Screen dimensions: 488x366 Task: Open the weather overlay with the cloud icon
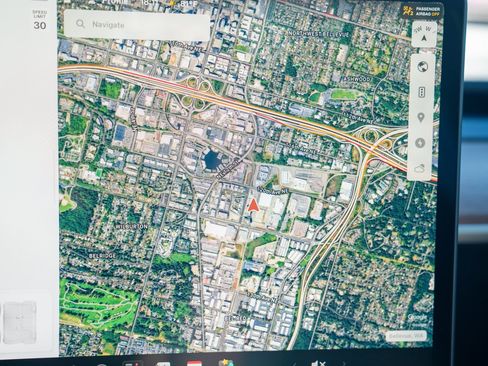click(x=420, y=168)
